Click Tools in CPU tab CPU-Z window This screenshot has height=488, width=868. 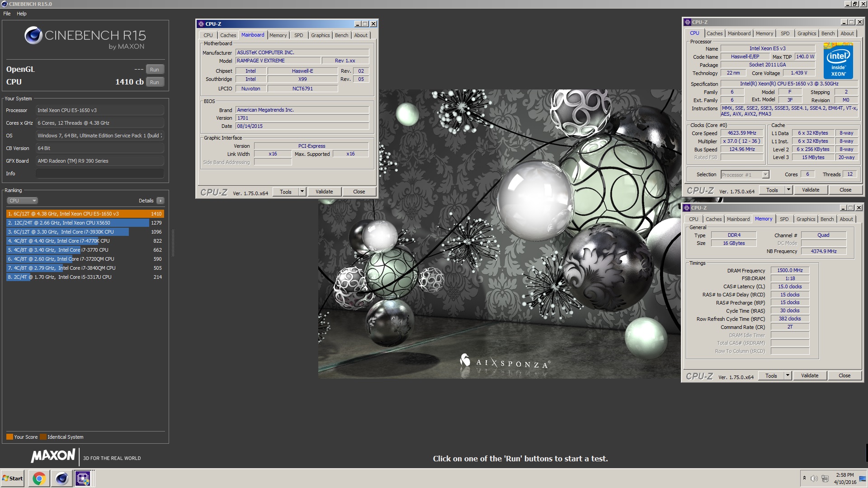click(772, 190)
